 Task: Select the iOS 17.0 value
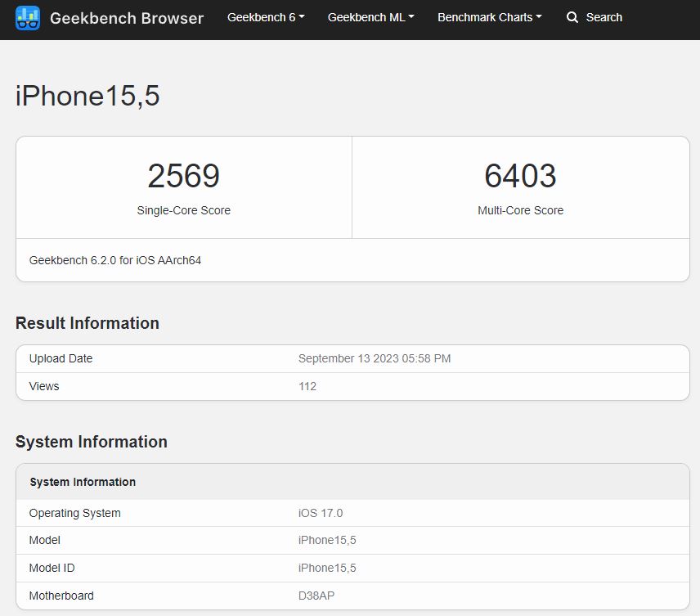point(321,513)
